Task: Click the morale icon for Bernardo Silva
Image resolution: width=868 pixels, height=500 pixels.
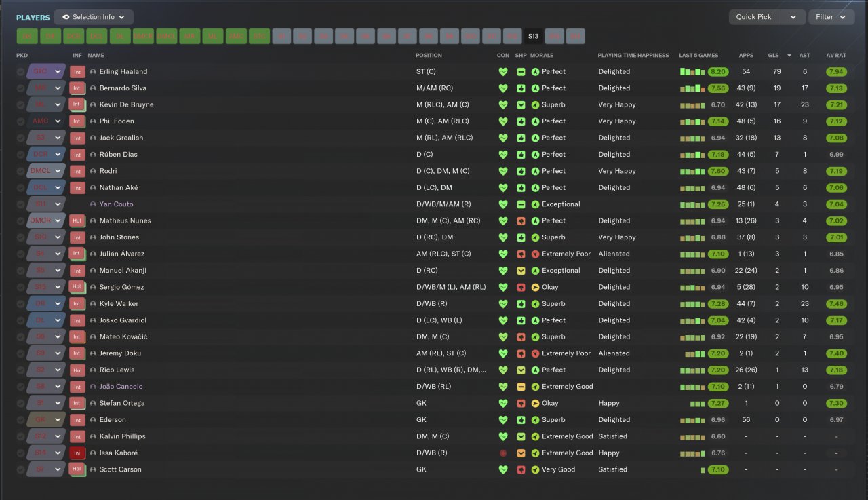Action: click(x=536, y=88)
